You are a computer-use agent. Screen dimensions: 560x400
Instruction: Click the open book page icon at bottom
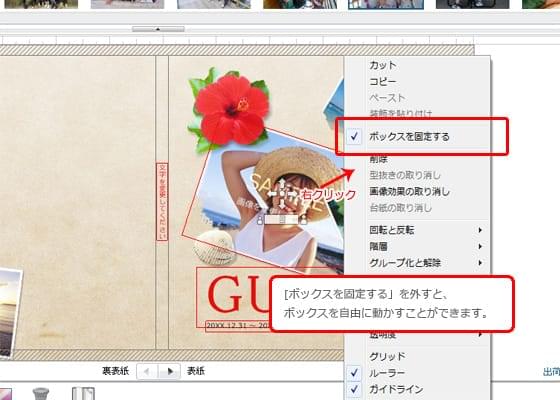(83, 393)
